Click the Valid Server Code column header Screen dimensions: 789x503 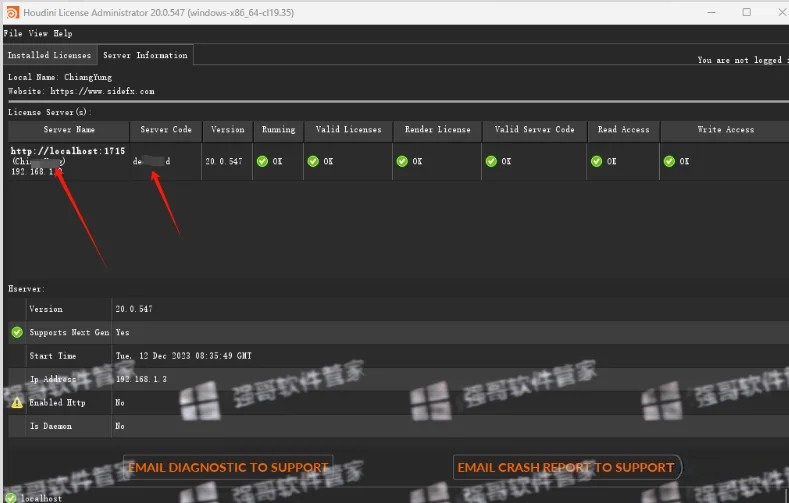point(534,130)
